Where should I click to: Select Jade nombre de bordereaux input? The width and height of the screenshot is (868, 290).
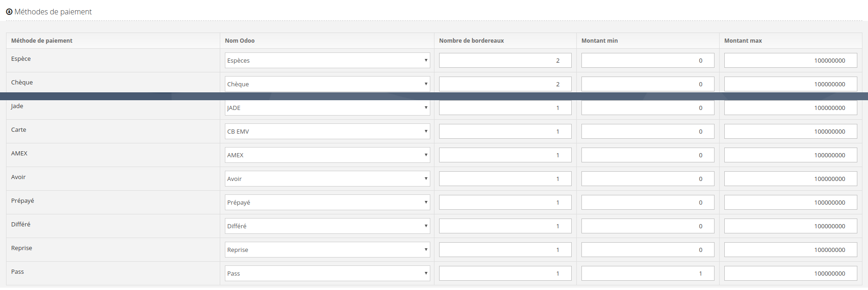coord(505,108)
